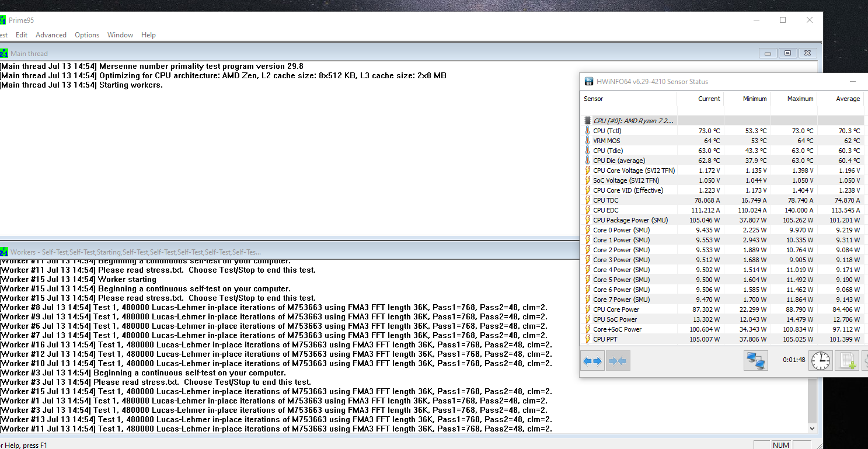Select Core 5 Power (SMU) label
The width and height of the screenshot is (868, 449).
pos(621,280)
